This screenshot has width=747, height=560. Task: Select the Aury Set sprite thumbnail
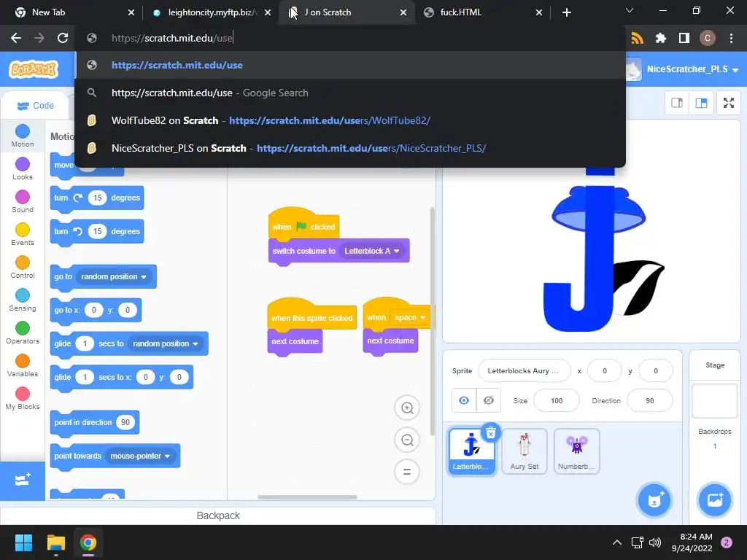(x=524, y=451)
